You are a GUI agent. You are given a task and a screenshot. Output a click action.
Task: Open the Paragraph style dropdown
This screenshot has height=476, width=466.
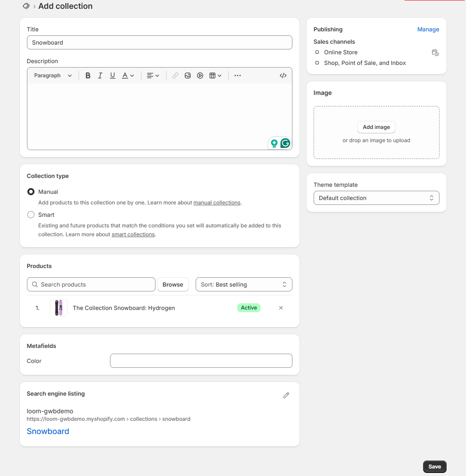tap(53, 76)
